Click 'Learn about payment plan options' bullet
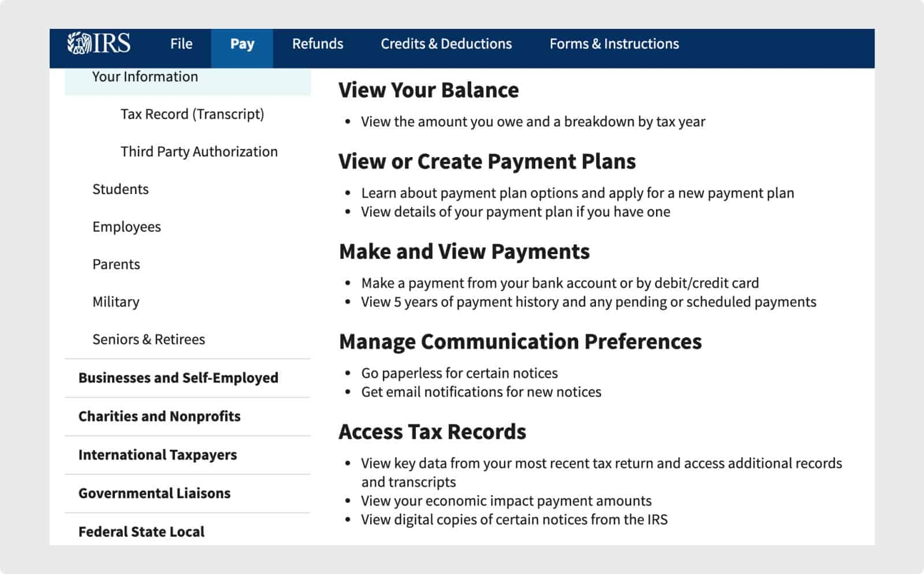 point(577,193)
